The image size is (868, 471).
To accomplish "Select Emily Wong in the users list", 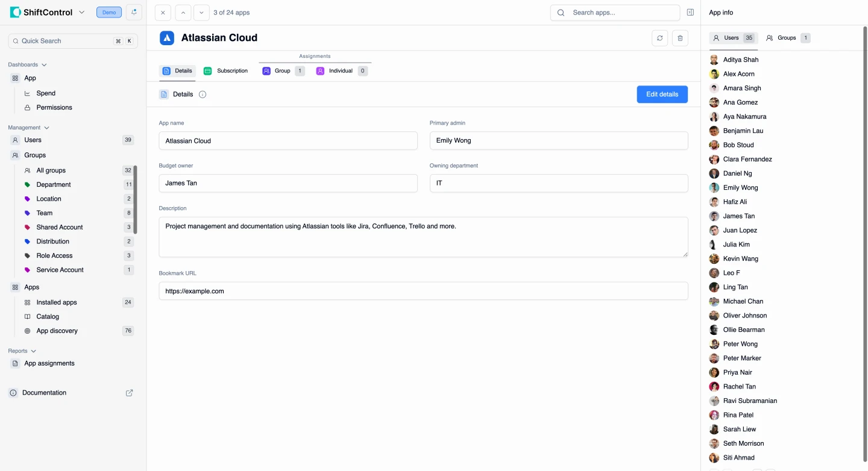I will [741, 188].
